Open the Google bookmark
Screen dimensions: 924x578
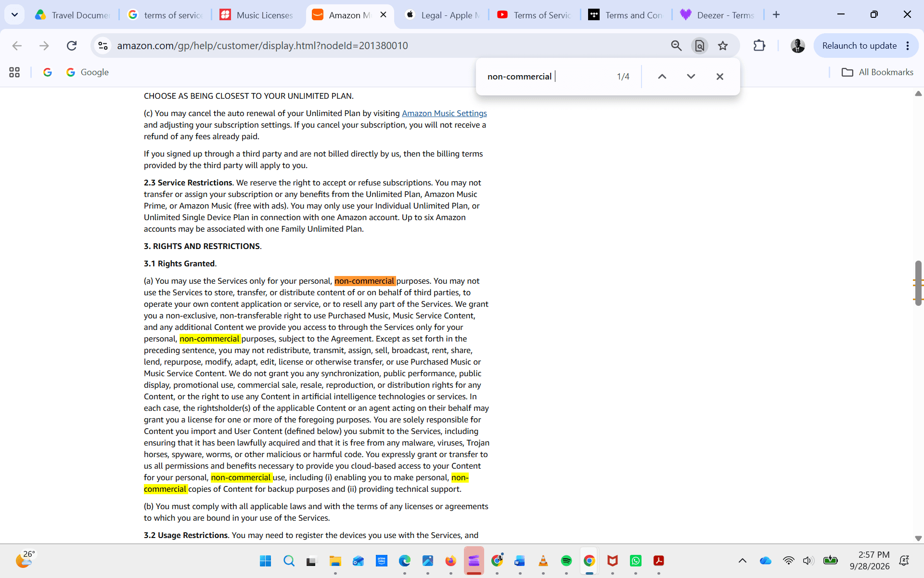[88, 72]
